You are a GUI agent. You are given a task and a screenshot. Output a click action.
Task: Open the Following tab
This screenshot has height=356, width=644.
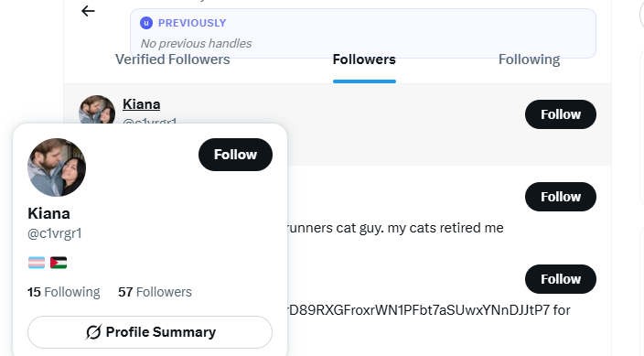tap(529, 59)
